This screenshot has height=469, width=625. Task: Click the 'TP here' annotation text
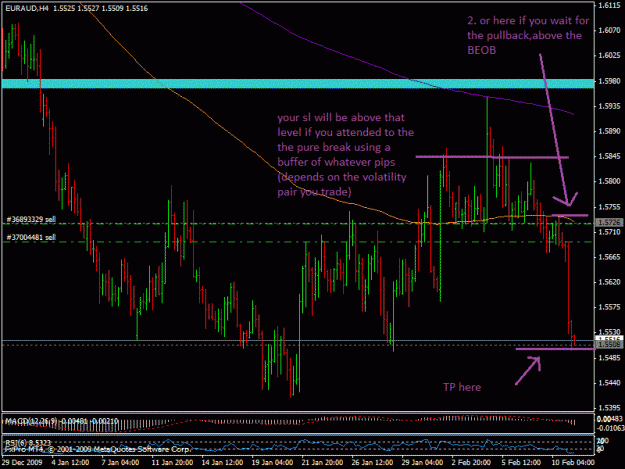pyautogui.click(x=462, y=387)
